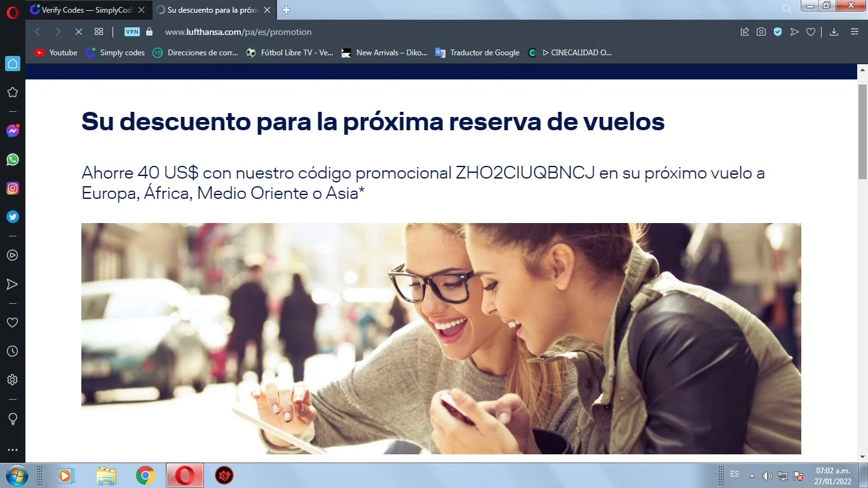The width and height of the screenshot is (868, 488).
Task: Add page to bookmarks with the address bar heart
Action: 811,32
